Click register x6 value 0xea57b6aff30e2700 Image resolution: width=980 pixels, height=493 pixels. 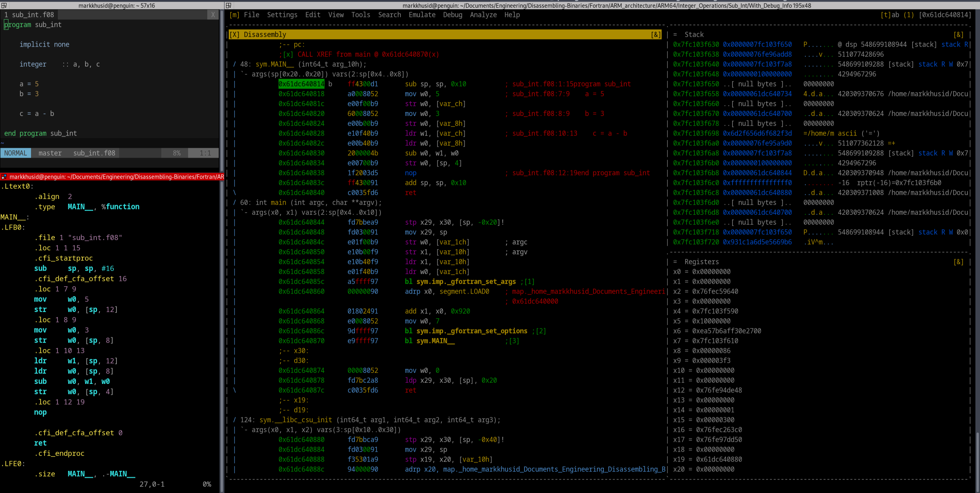[726, 331]
